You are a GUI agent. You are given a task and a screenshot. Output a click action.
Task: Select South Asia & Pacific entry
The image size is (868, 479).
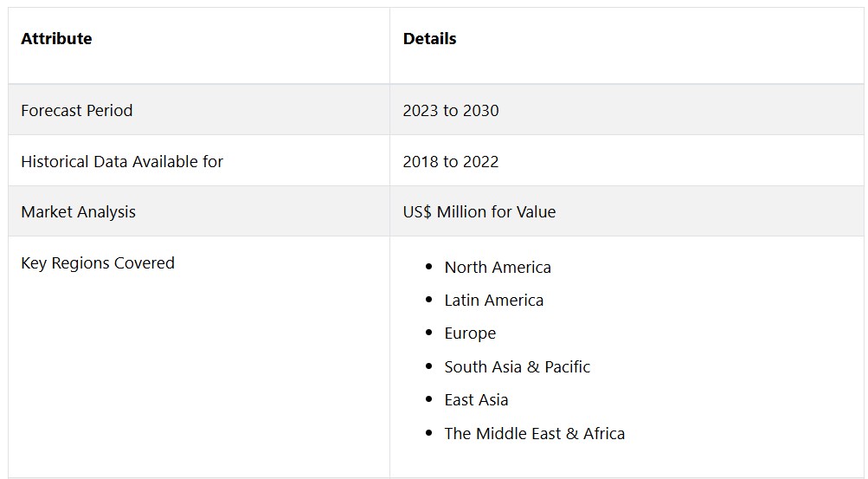click(x=517, y=366)
